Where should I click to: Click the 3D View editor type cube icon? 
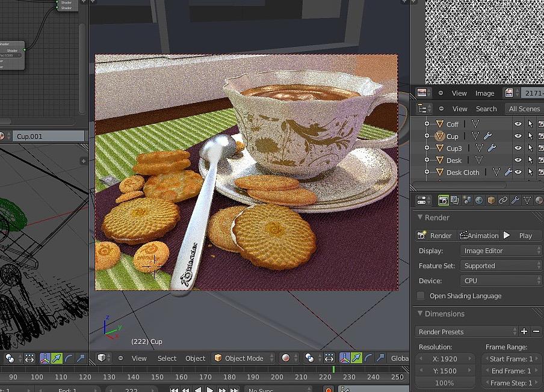pos(104,358)
